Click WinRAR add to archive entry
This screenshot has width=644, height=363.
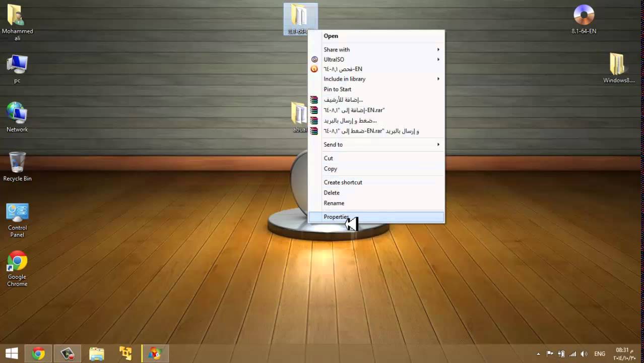(376, 100)
